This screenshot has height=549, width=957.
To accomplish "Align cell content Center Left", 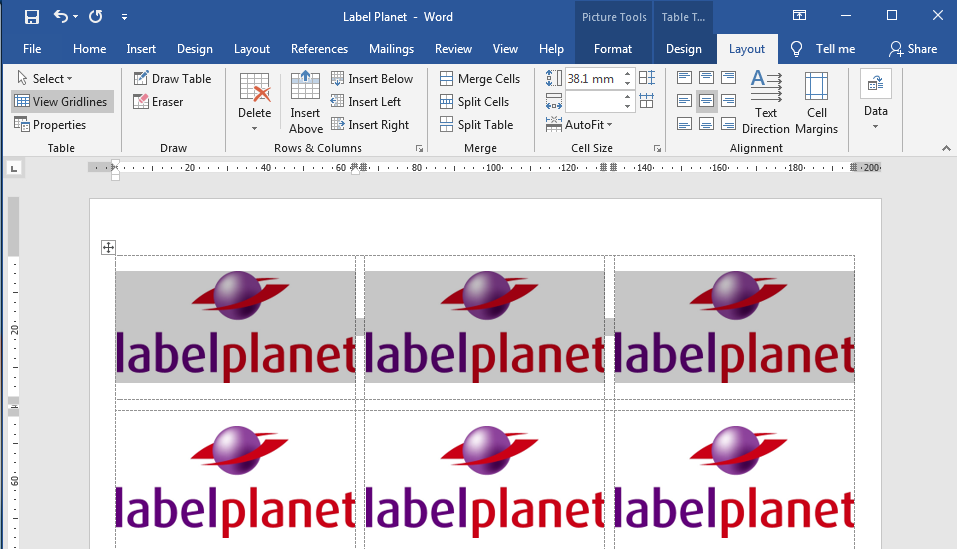I will click(x=684, y=101).
